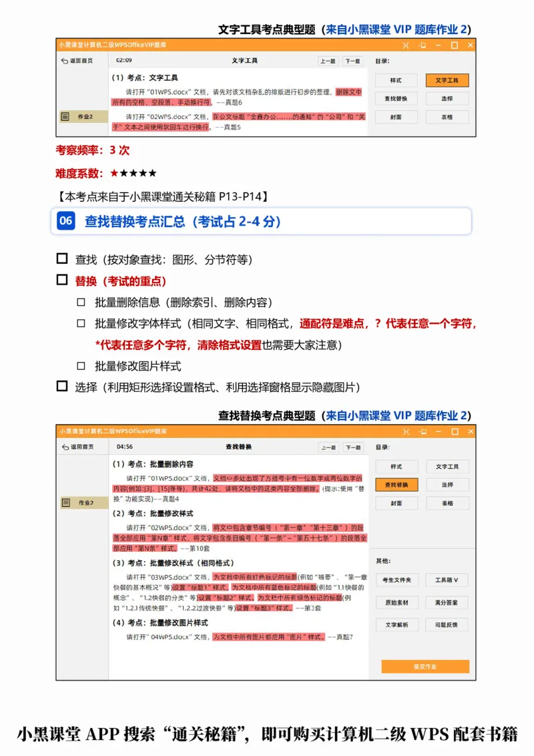Image resolution: width=534 pixels, height=756 pixels.
Task: Click 满分答案 to view full-score answers
Action: [x=447, y=602]
